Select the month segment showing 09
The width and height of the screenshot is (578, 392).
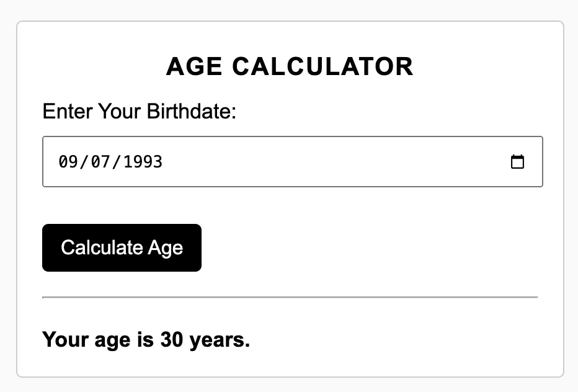[68, 161]
